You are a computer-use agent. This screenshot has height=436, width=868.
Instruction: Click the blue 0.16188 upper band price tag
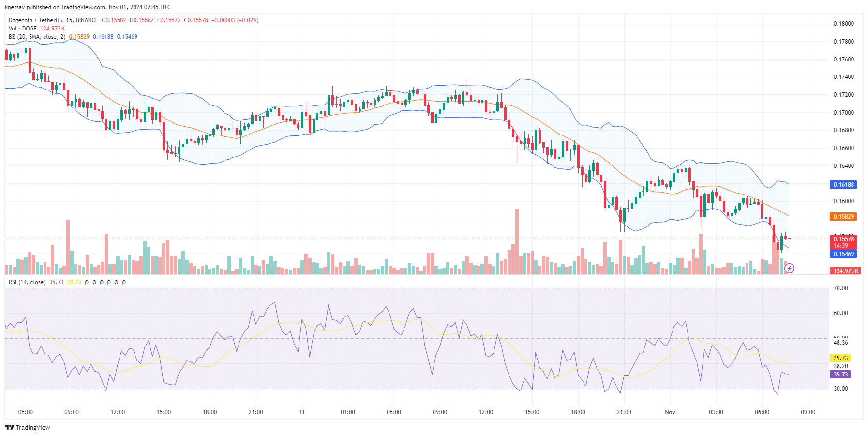[843, 185]
